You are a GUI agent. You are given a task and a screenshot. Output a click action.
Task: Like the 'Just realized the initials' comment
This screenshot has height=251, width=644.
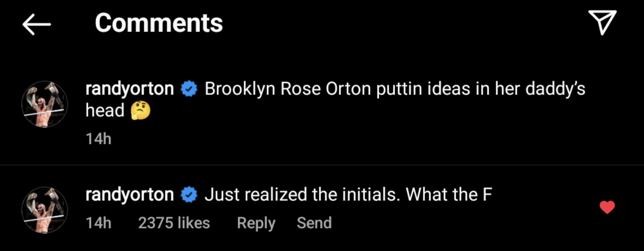(607, 207)
